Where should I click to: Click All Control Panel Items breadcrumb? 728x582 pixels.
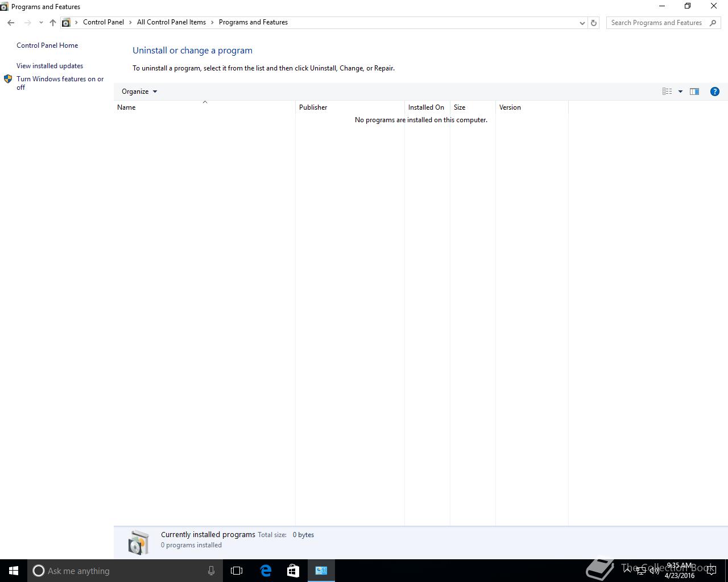tap(171, 22)
